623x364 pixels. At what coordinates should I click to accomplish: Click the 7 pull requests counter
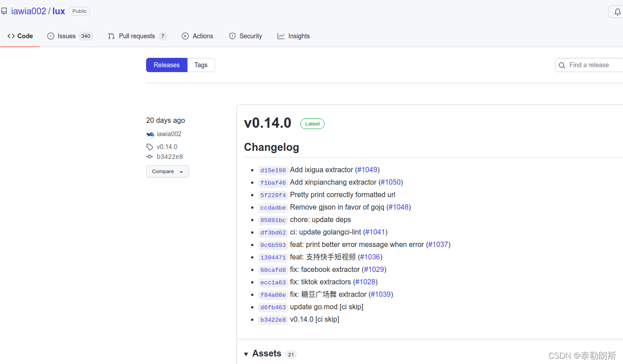pos(163,36)
